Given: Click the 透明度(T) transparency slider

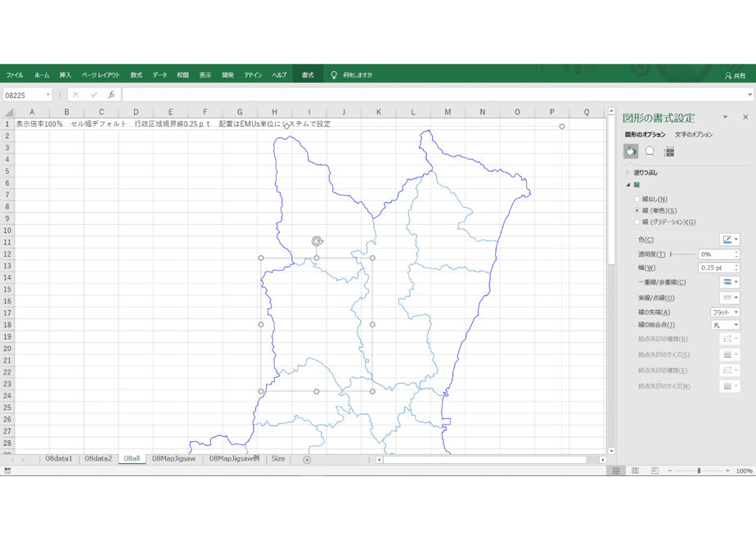Looking at the screenshot, I should point(682,254).
